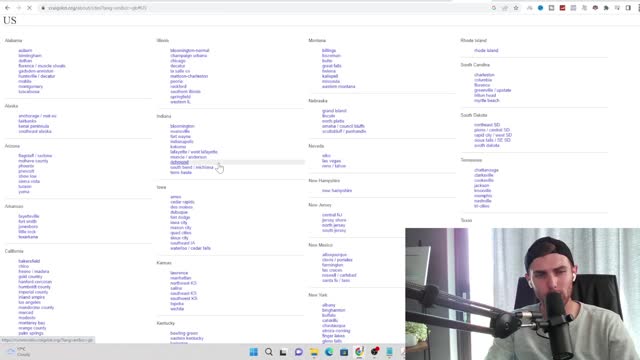Image resolution: width=640 pixels, height=360 pixels.
Task: Open the phoenix link under Arizona
Action: point(26,166)
